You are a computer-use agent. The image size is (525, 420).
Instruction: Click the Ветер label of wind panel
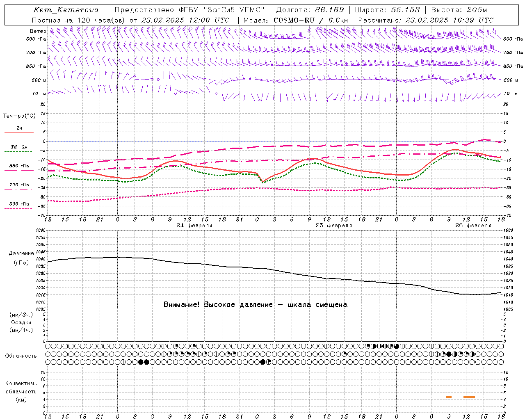38,31
